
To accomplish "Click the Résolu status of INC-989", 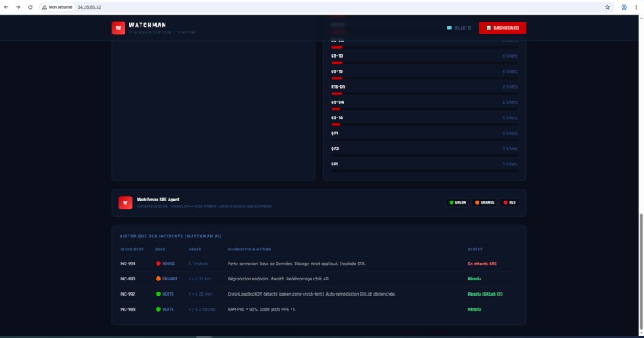I will (475, 309).
